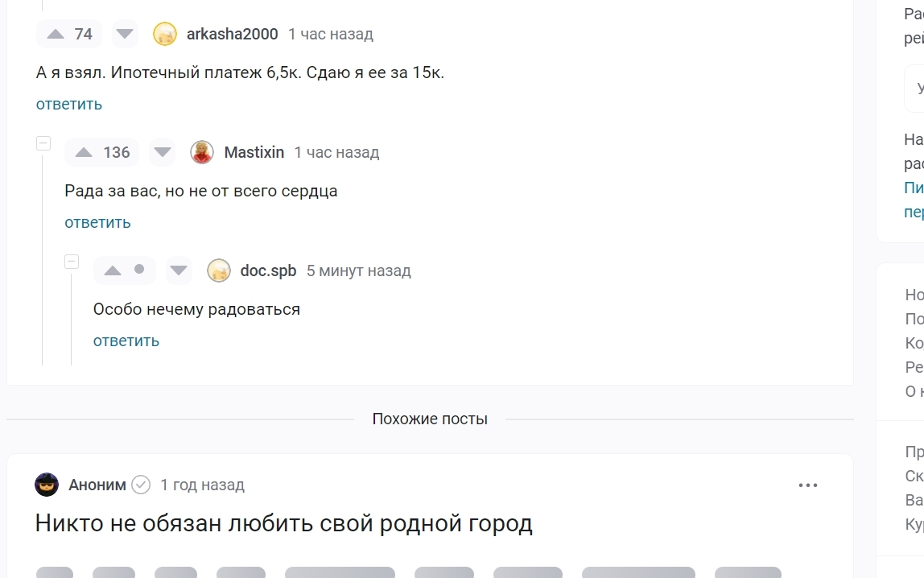
Task: Click doc.spb's avatar icon
Action: point(219,270)
